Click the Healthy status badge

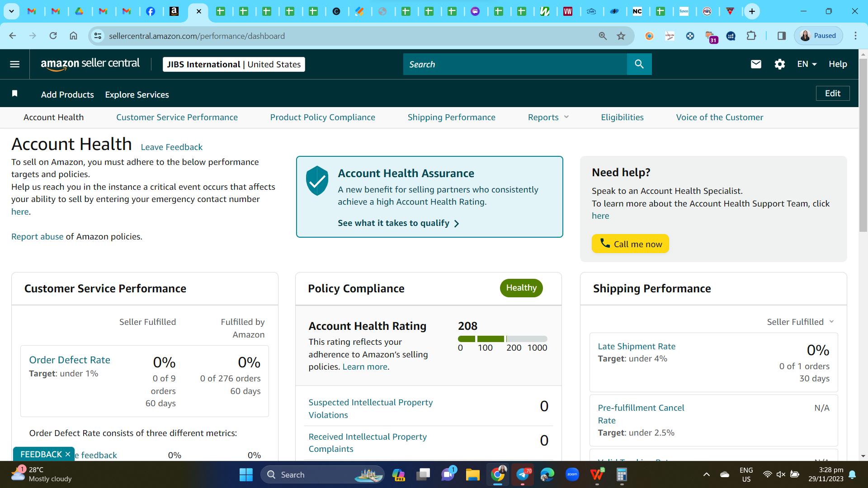click(x=521, y=288)
